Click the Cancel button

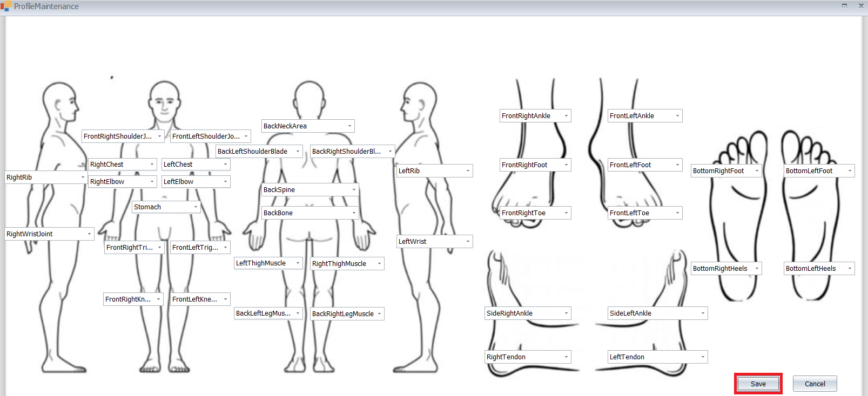click(815, 384)
